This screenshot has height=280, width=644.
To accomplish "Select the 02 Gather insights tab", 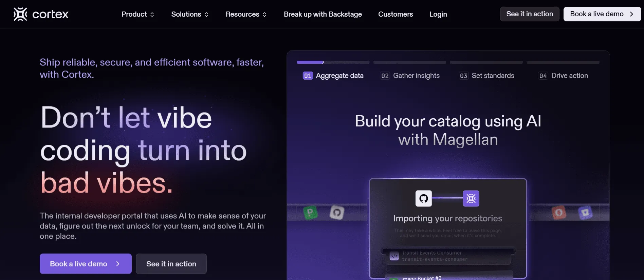I will coord(410,76).
